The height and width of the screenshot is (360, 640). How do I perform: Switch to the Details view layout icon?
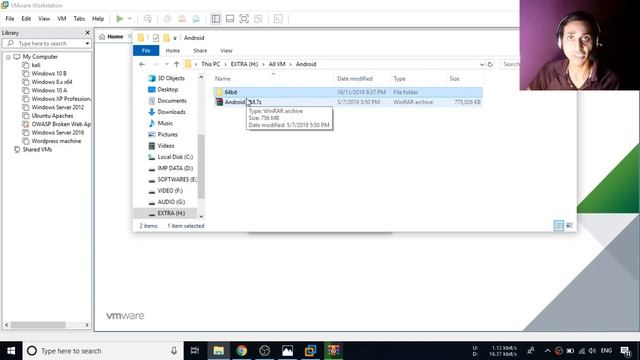pos(559,226)
